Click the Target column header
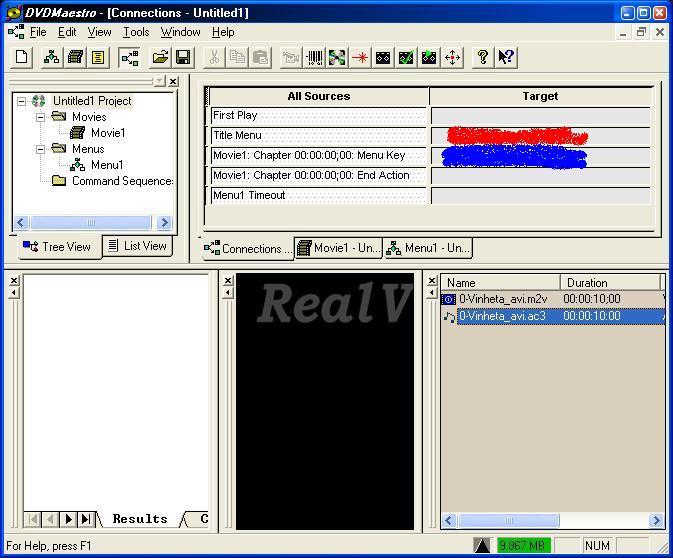 coord(541,96)
